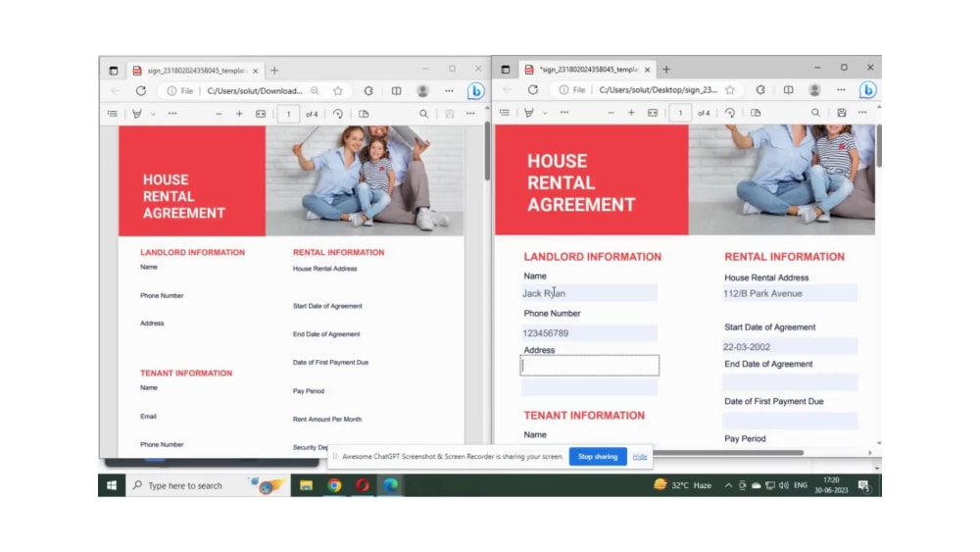
Task: Click the House Rental Address field
Action: pos(789,293)
